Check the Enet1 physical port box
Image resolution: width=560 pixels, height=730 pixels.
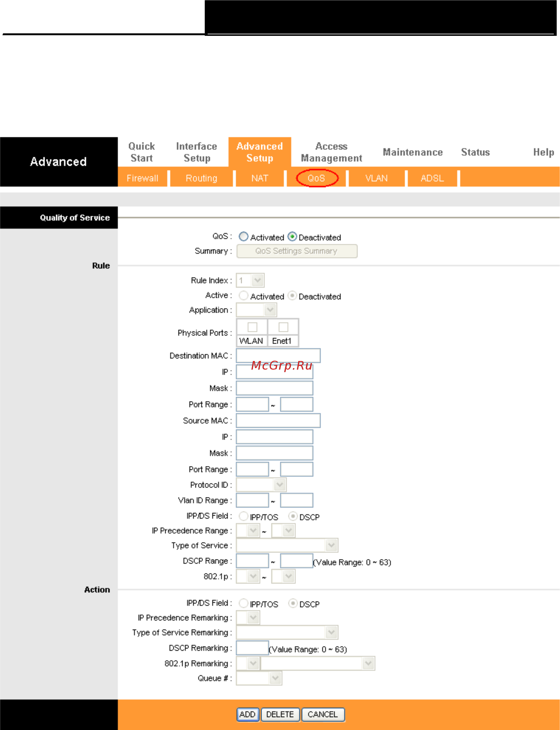coord(283,327)
